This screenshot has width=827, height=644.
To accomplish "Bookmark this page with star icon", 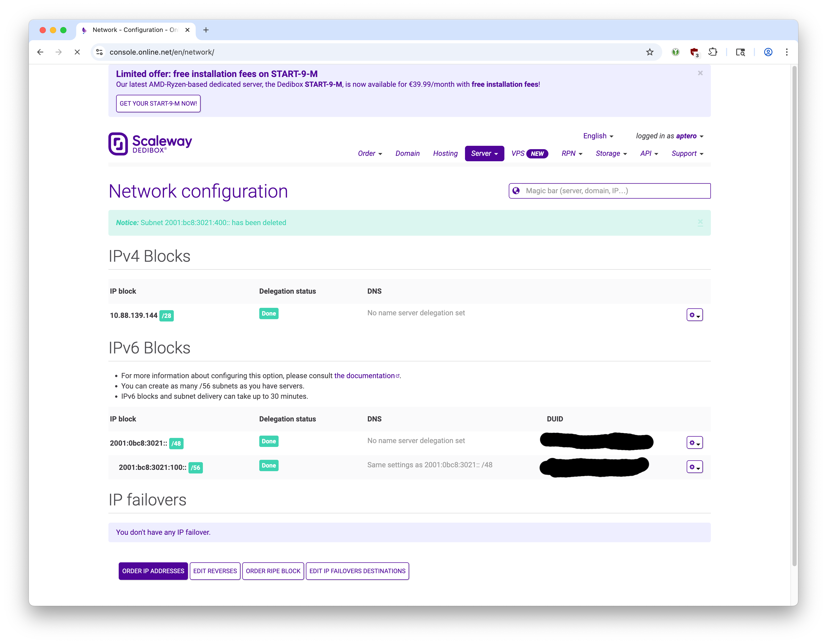I will pos(650,52).
